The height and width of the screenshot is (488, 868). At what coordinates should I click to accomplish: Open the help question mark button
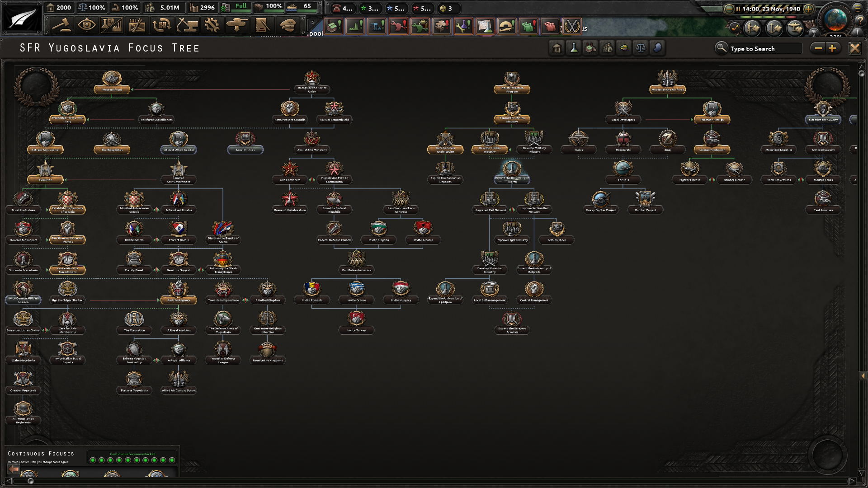point(859,20)
